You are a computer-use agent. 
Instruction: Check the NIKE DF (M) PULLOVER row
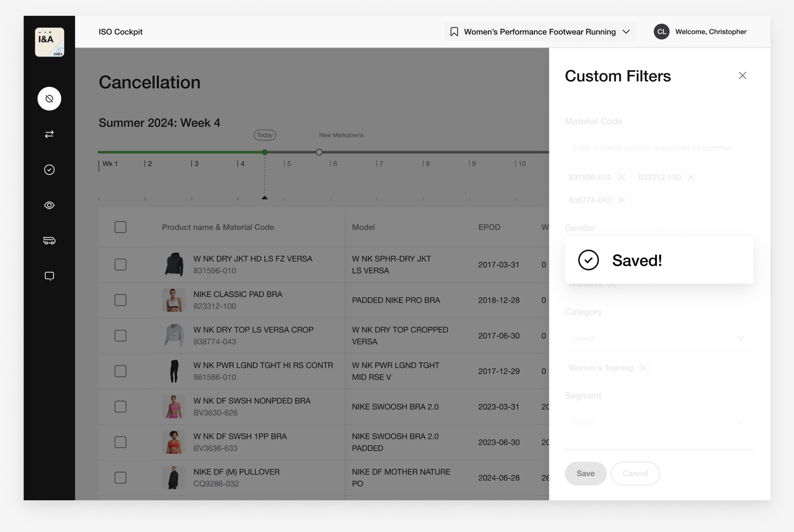pos(120,477)
